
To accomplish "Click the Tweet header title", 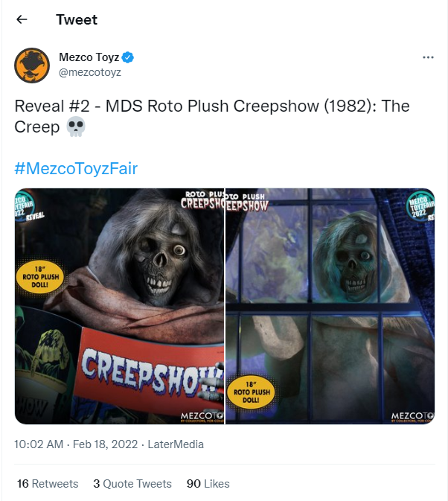I will (x=77, y=20).
